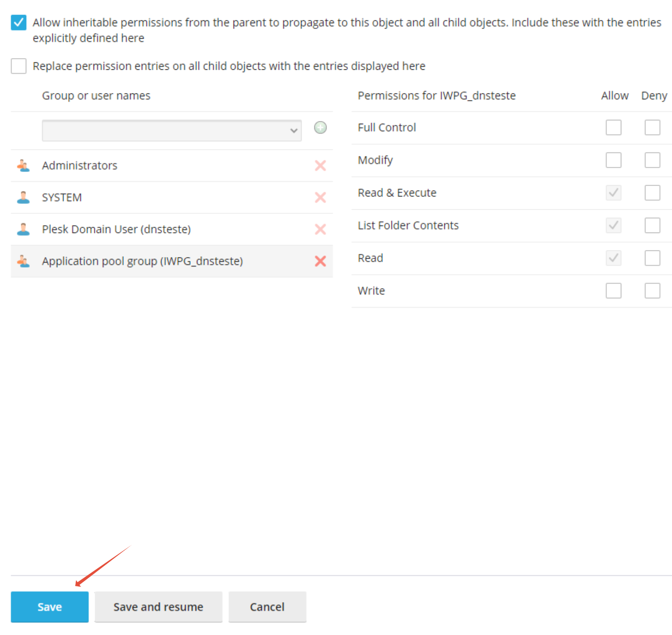Screen dimensions: 672x635
Task: Click the Write permission label
Action: point(371,291)
